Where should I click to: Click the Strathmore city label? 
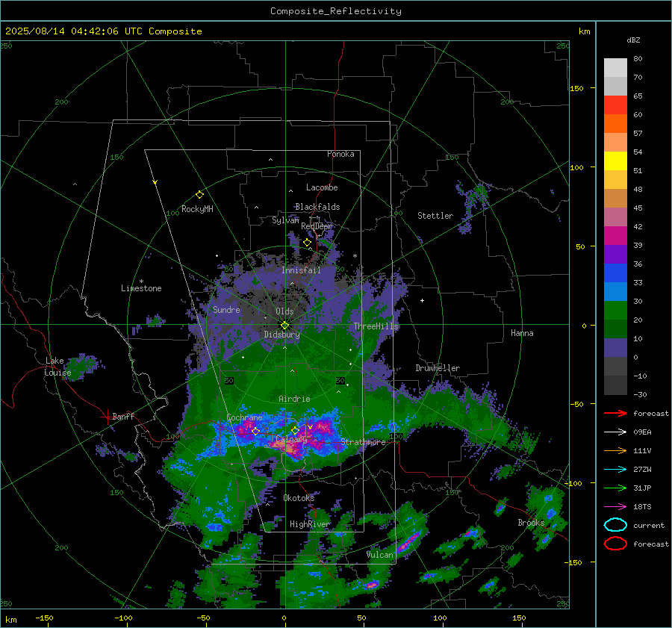pyautogui.click(x=363, y=442)
